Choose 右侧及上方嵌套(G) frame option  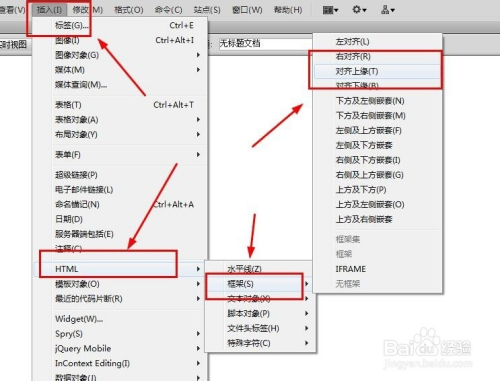377,175
